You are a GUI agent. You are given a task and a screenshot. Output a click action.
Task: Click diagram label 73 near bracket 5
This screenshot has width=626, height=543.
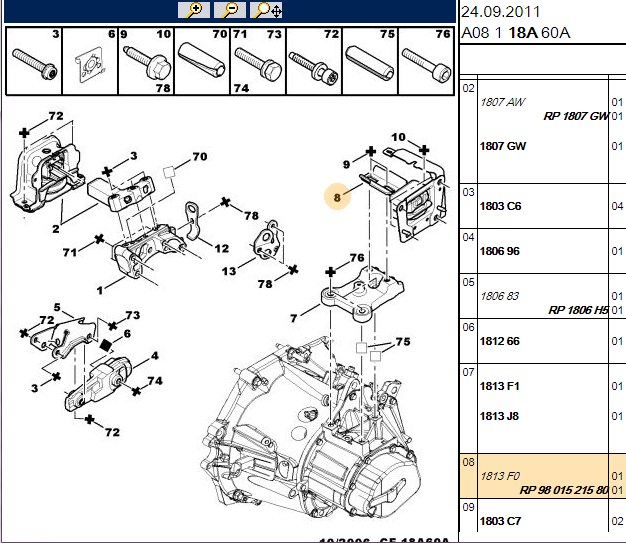(133, 315)
